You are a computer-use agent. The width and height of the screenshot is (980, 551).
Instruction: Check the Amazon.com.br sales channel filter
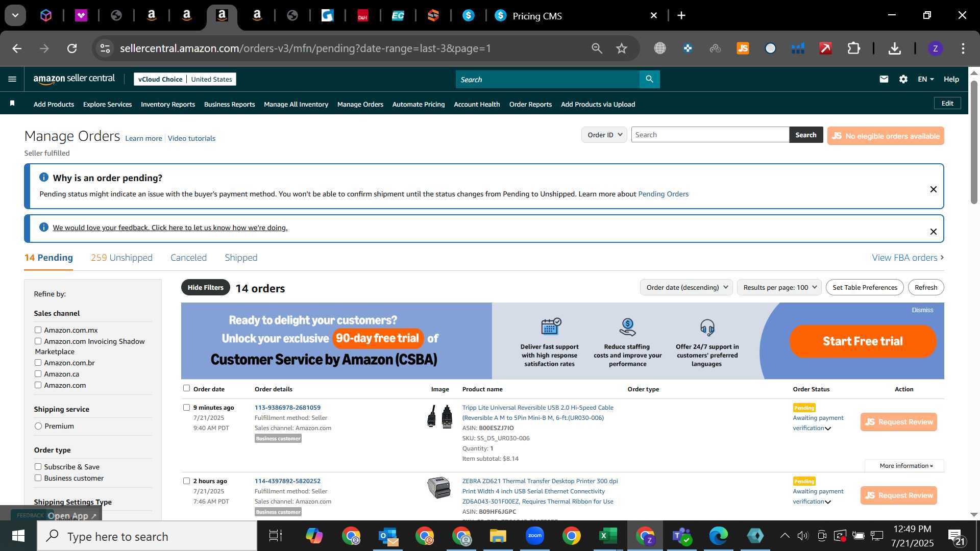click(x=38, y=363)
